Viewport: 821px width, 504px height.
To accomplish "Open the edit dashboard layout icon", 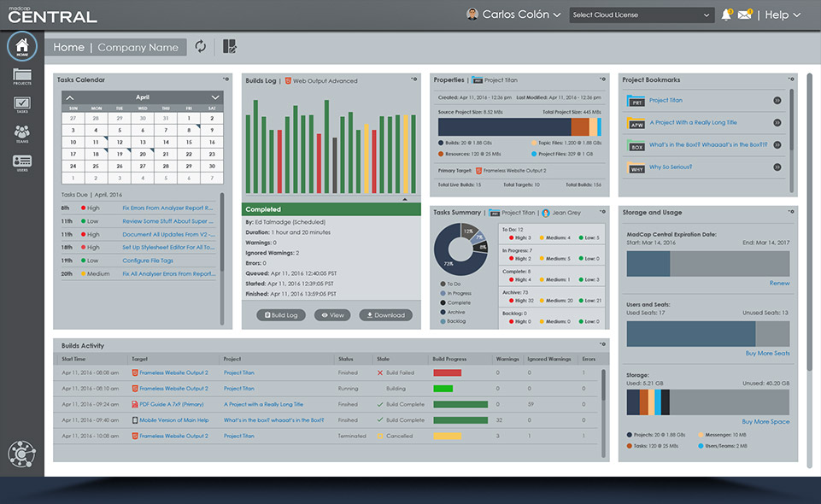I will coord(229,47).
